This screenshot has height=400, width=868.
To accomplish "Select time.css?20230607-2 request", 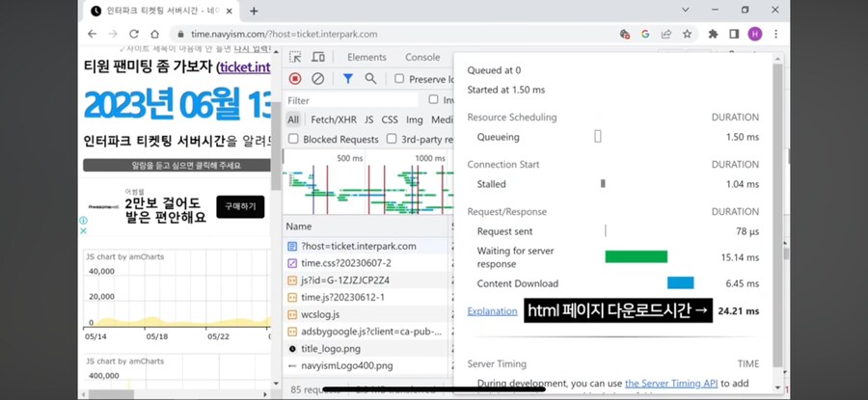I will coord(366,263).
